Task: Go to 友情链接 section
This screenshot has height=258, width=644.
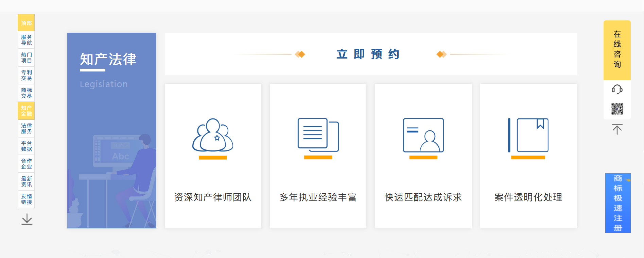Action: [x=26, y=199]
